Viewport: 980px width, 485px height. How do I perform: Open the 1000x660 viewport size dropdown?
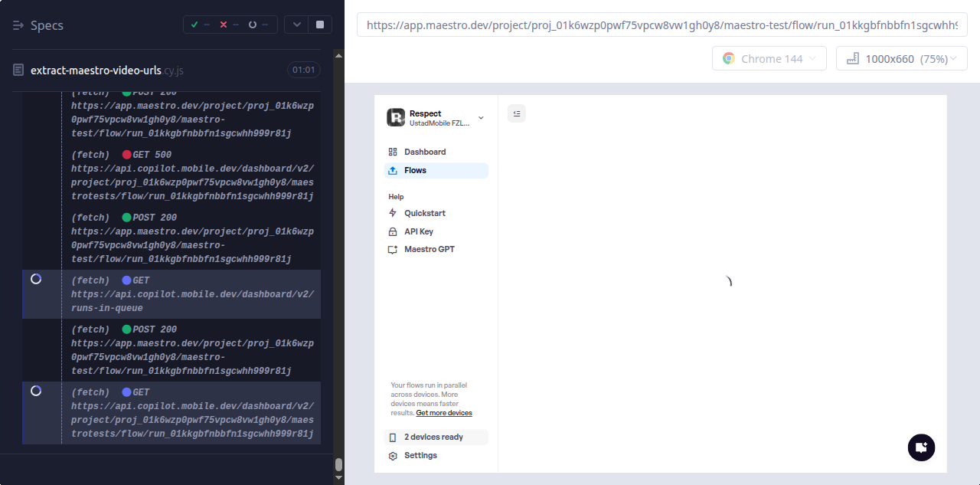click(x=901, y=59)
